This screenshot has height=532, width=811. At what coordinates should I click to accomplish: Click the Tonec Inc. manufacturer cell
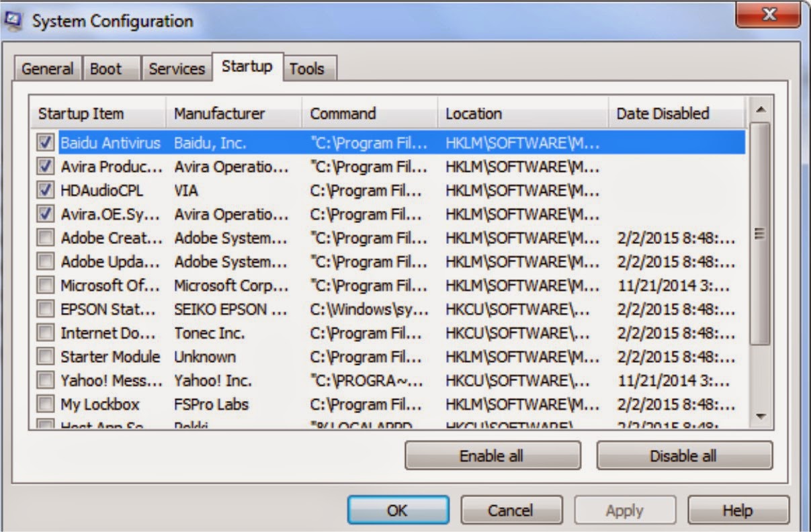(x=210, y=333)
